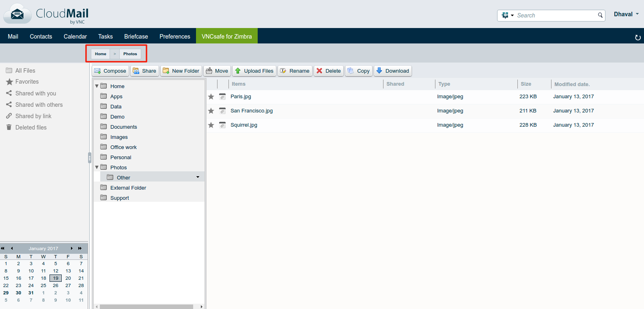
Task: Click the search magnifier icon
Action: click(x=600, y=15)
